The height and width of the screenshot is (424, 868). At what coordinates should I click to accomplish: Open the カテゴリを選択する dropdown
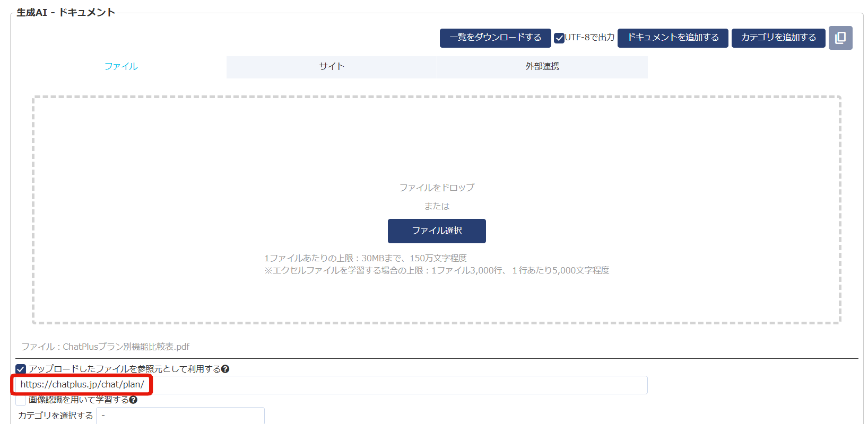point(180,416)
